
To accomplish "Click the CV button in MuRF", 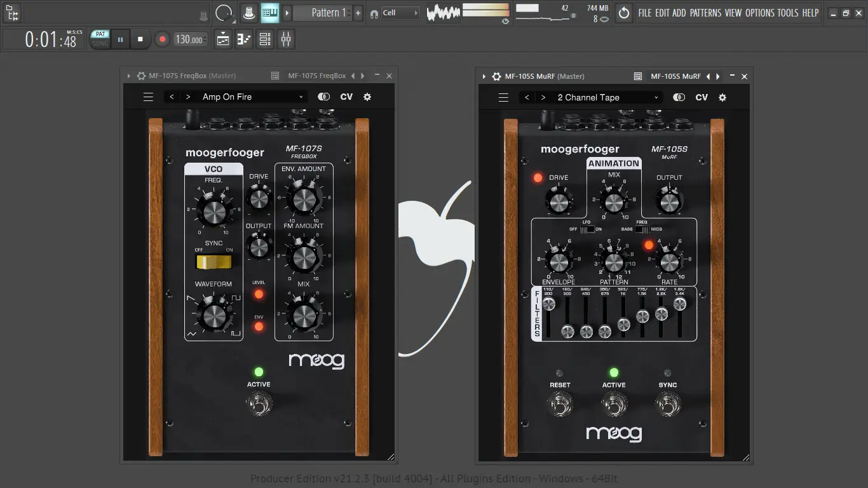I will 702,98.
